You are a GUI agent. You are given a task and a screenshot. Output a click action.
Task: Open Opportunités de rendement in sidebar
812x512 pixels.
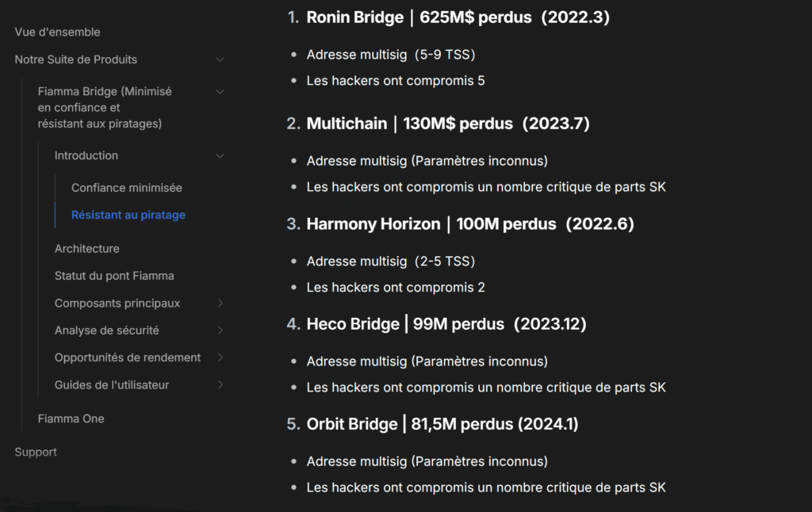pos(128,357)
